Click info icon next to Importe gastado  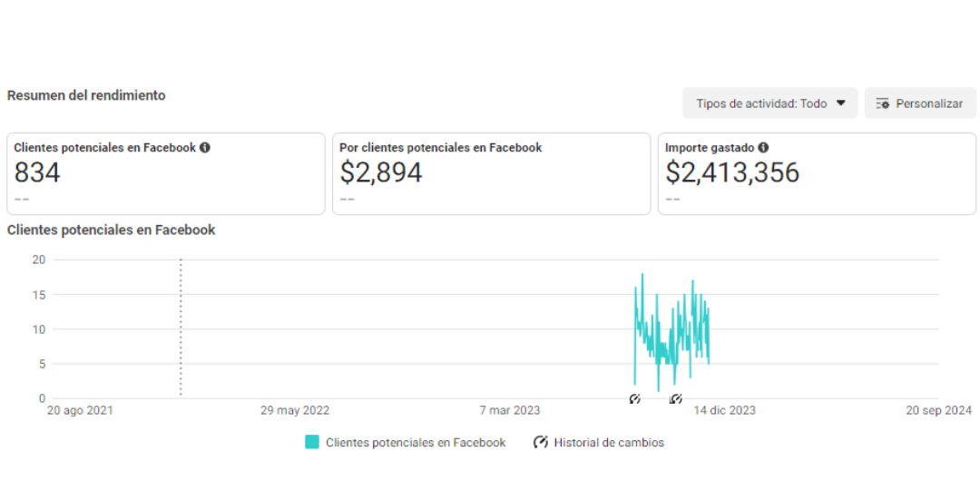coord(763,148)
